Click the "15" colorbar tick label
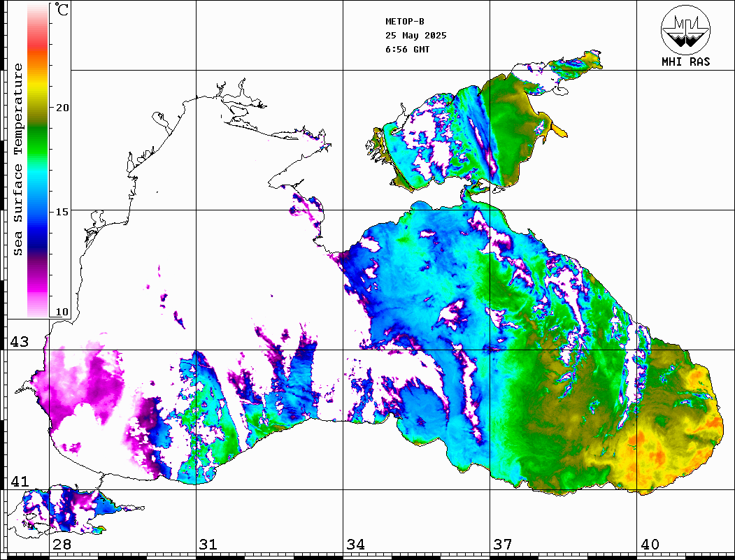The width and height of the screenshot is (735, 560). click(62, 212)
